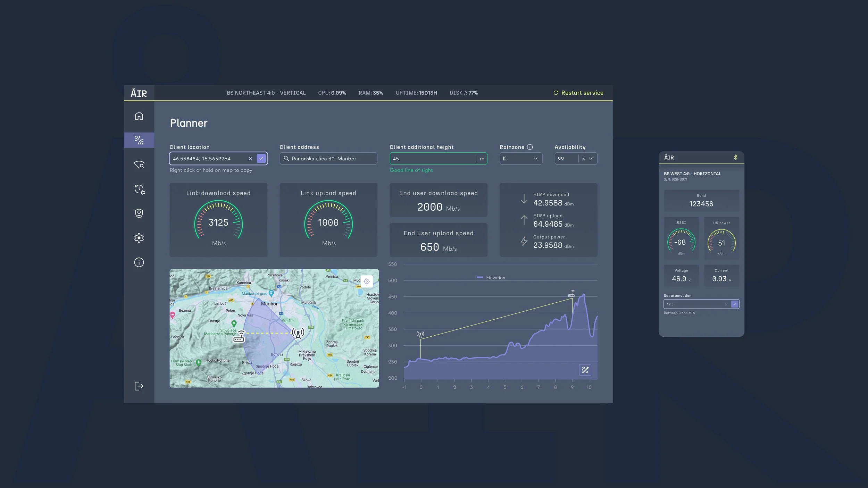Confirm attenuation value with checkmark in mobile panel
868x488 pixels.
pos(735,304)
